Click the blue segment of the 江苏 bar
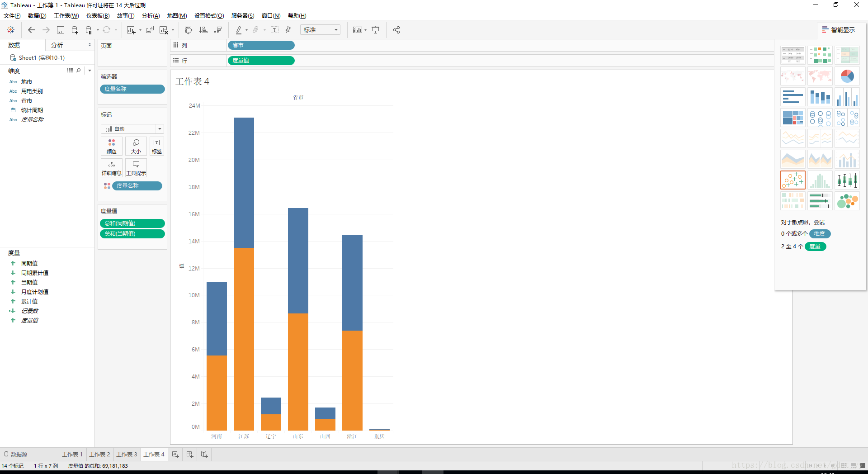This screenshot has width=868, height=474. [x=244, y=183]
